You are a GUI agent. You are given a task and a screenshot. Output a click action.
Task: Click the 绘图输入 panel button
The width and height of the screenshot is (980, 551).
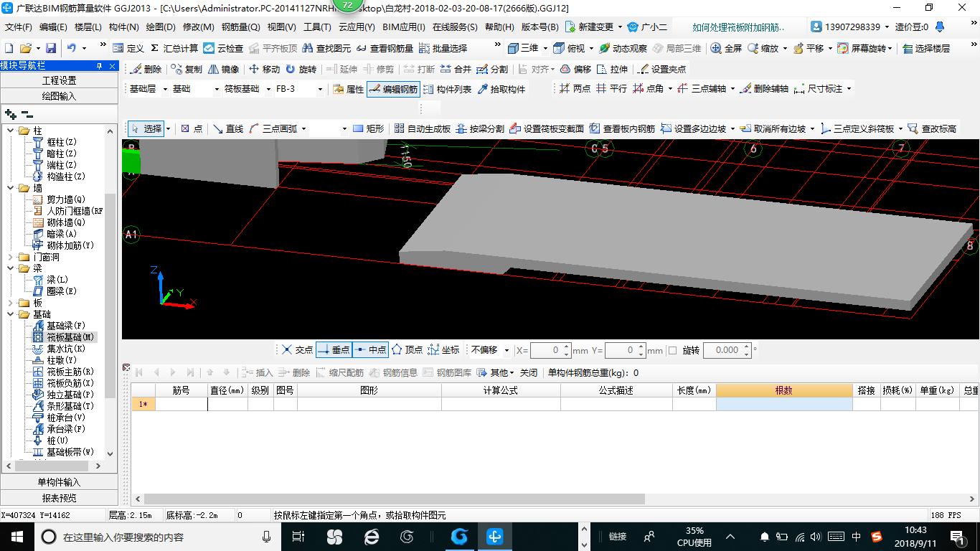tap(59, 95)
